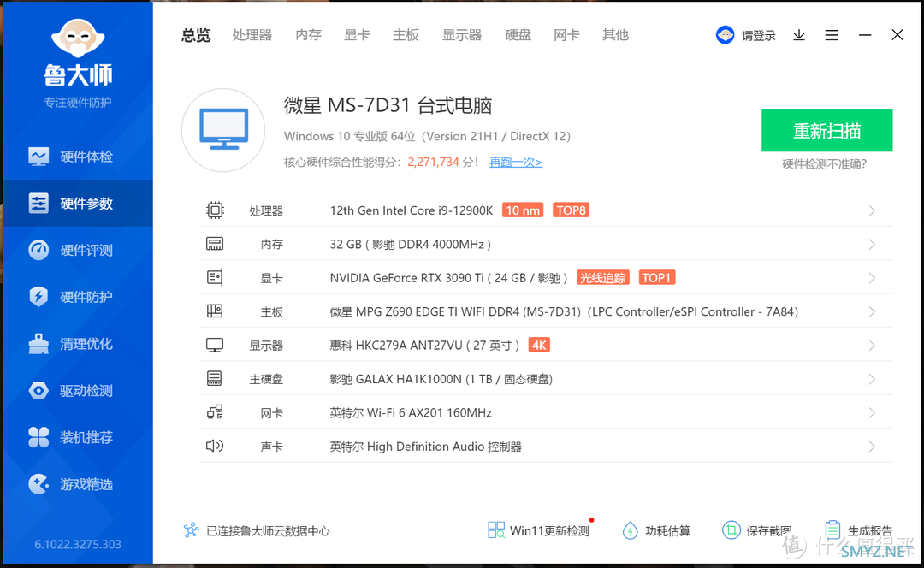
Task: Open 功耗估算 power estimate
Action: pos(656,530)
